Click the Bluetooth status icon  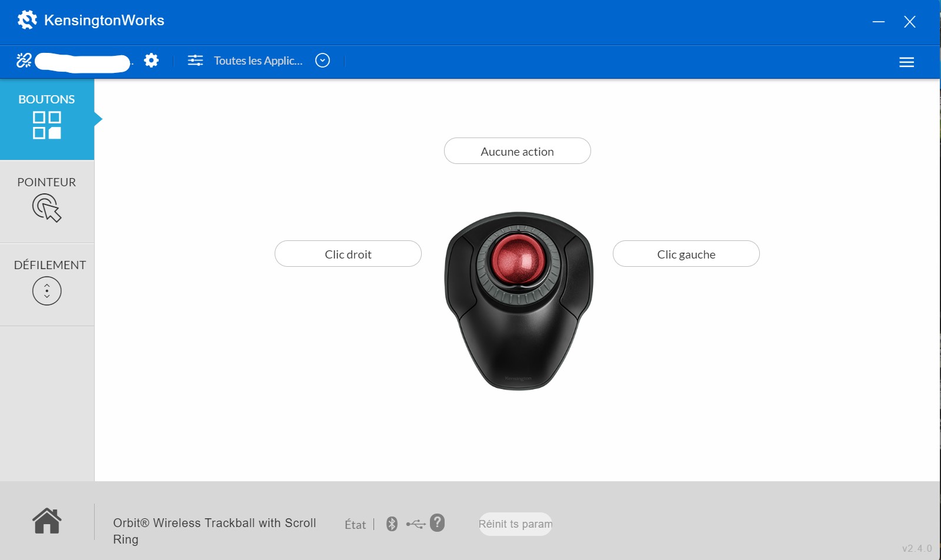pyautogui.click(x=392, y=524)
